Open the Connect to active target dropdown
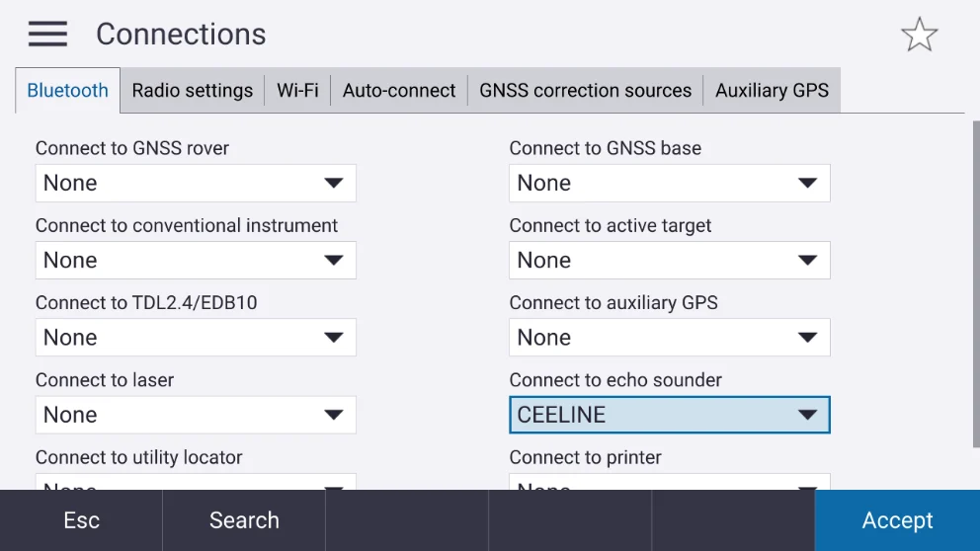 pyautogui.click(x=670, y=260)
